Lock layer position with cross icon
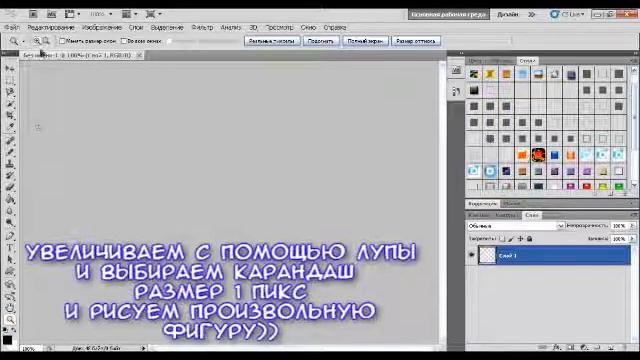 [x=520, y=239]
